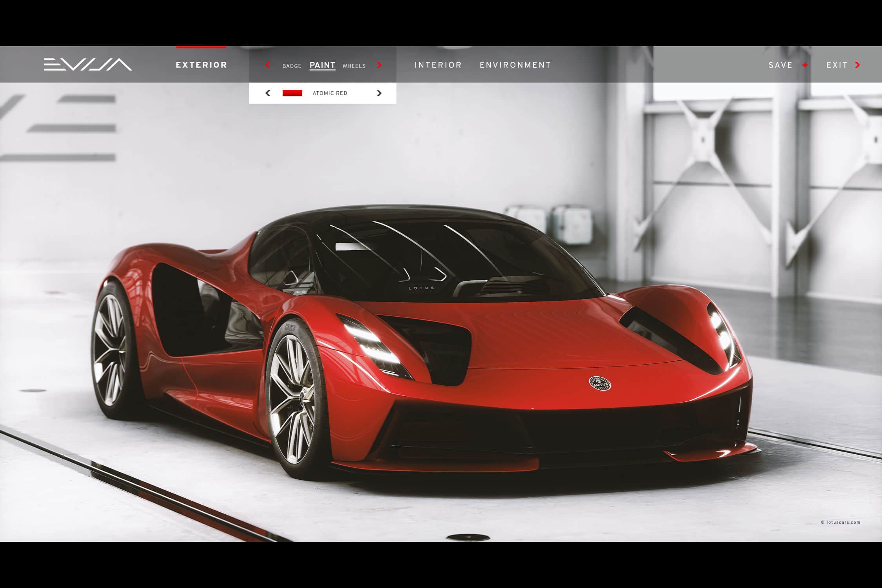Select the Badge sub-option

(x=292, y=66)
